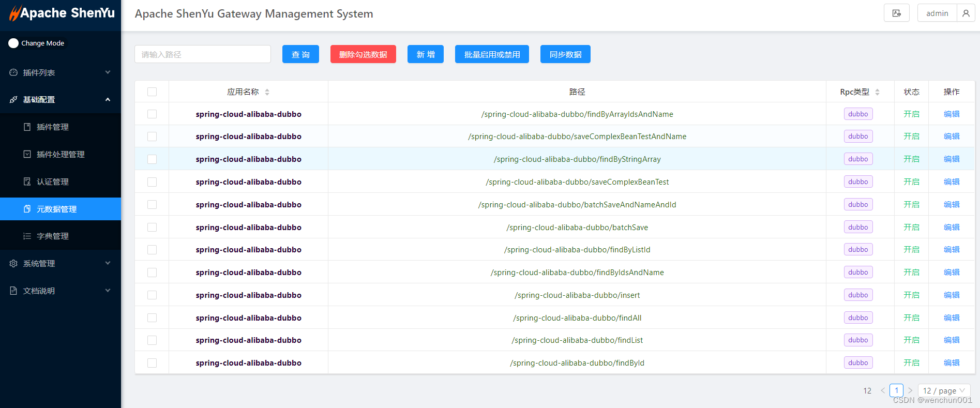980x408 pixels.
Task: Click the 路径 column header
Action: click(x=577, y=92)
